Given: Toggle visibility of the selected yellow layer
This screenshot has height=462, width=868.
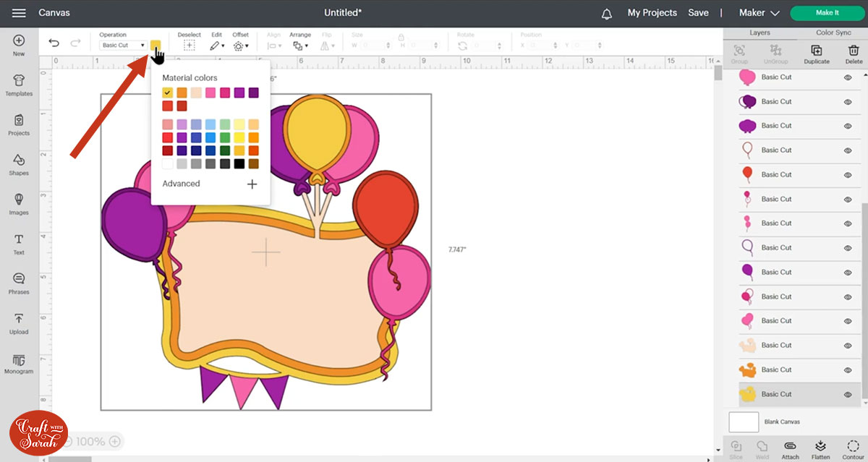Looking at the screenshot, I should (x=848, y=394).
